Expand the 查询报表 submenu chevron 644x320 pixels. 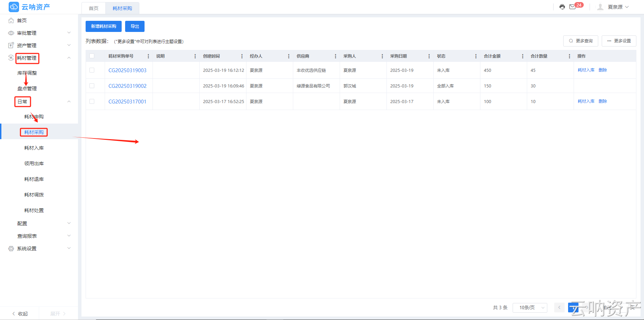pos(69,236)
